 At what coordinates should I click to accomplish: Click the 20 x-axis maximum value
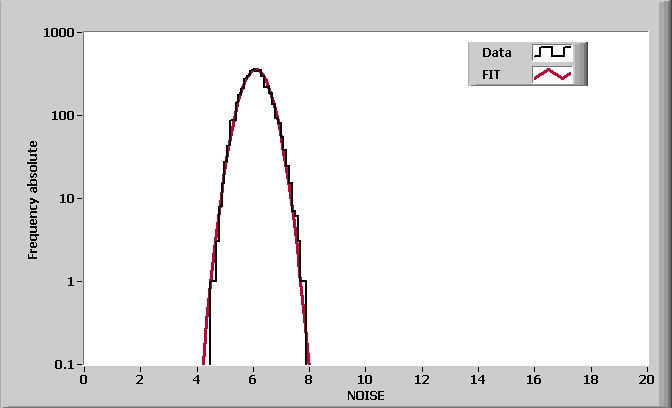pyautogui.click(x=647, y=380)
